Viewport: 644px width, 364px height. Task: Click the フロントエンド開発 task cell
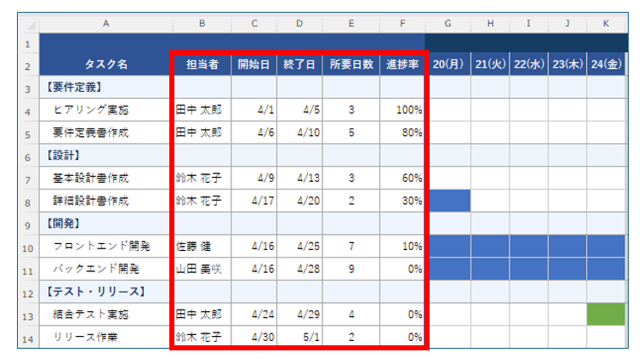pos(101,247)
